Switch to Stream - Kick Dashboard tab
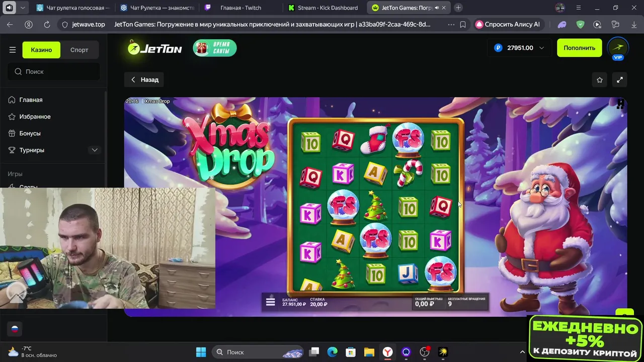Viewport: 644px width, 362px height. [325, 8]
